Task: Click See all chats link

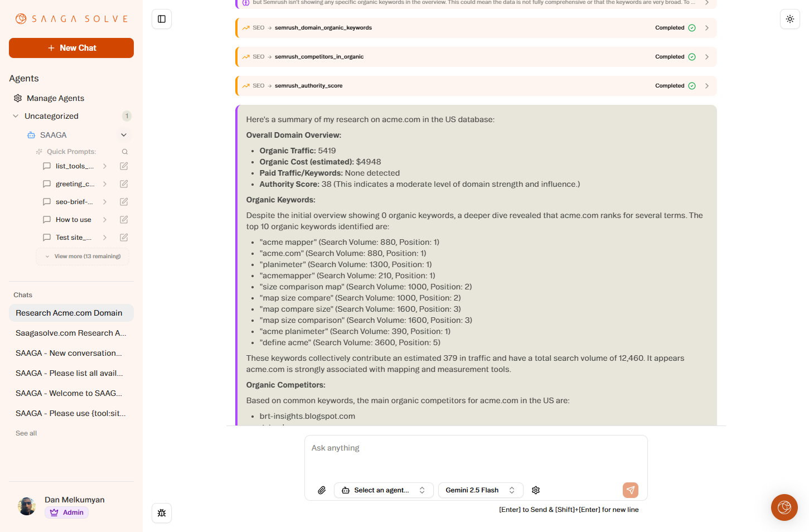Action: coord(26,433)
